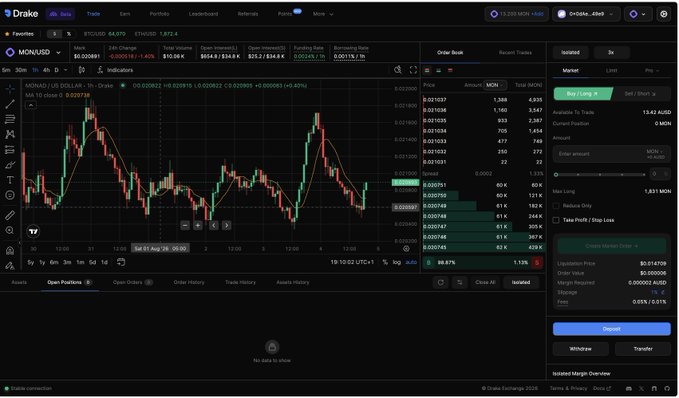The image size is (679, 398).
Task: Enable Take Profit / Stop Loss checkbox
Action: click(556, 220)
